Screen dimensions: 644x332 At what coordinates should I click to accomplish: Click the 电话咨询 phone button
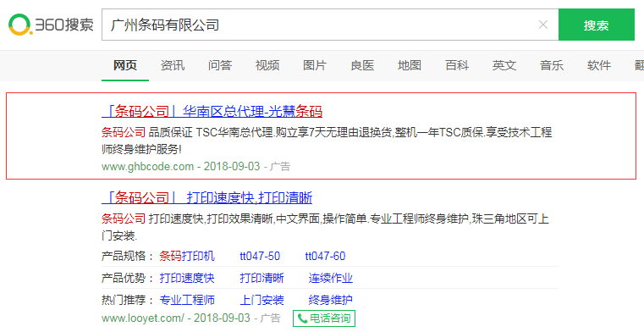tap(324, 318)
